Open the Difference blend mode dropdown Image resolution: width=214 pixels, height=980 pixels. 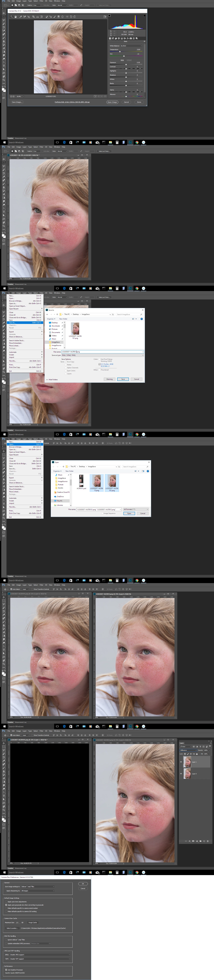coord(188,750)
